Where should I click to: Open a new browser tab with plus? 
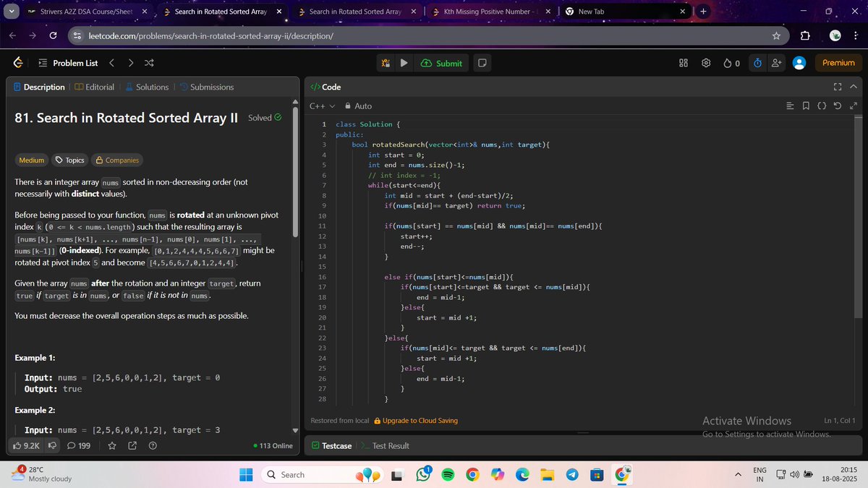(x=705, y=12)
